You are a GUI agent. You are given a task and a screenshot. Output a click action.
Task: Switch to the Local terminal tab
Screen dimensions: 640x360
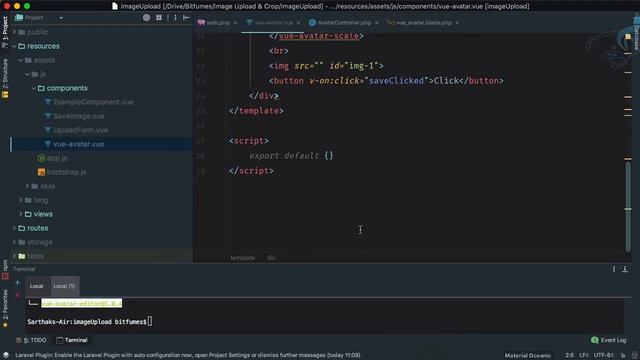(36, 286)
